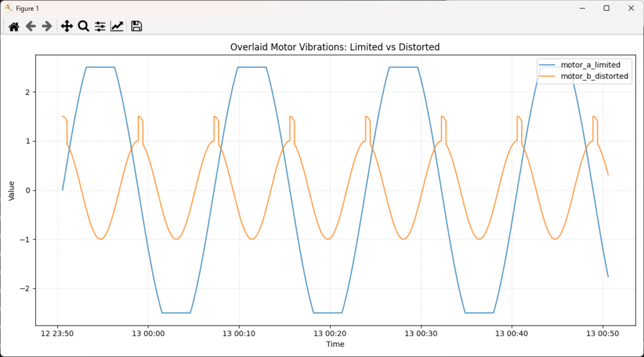Open the configure subplots dialog
This screenshot has height=357, width=644.
point(100,26)
